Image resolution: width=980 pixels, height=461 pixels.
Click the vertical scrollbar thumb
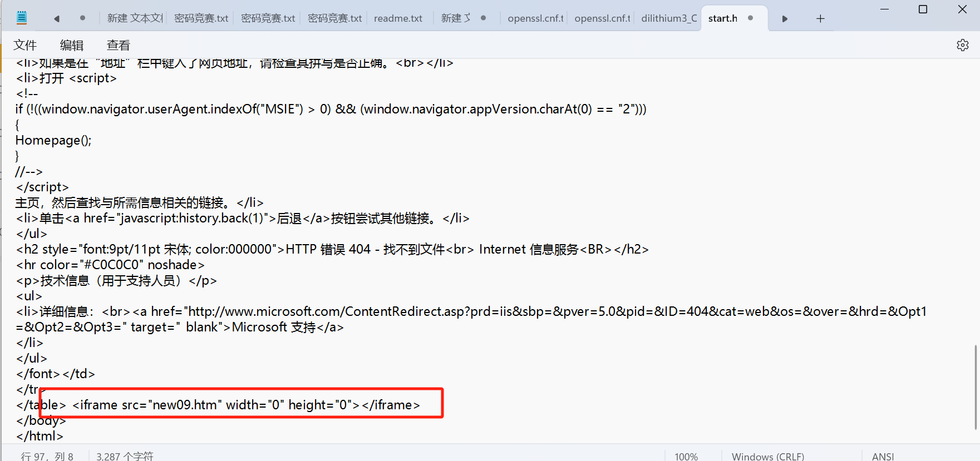pyautogui.click(x=976, y=387)
